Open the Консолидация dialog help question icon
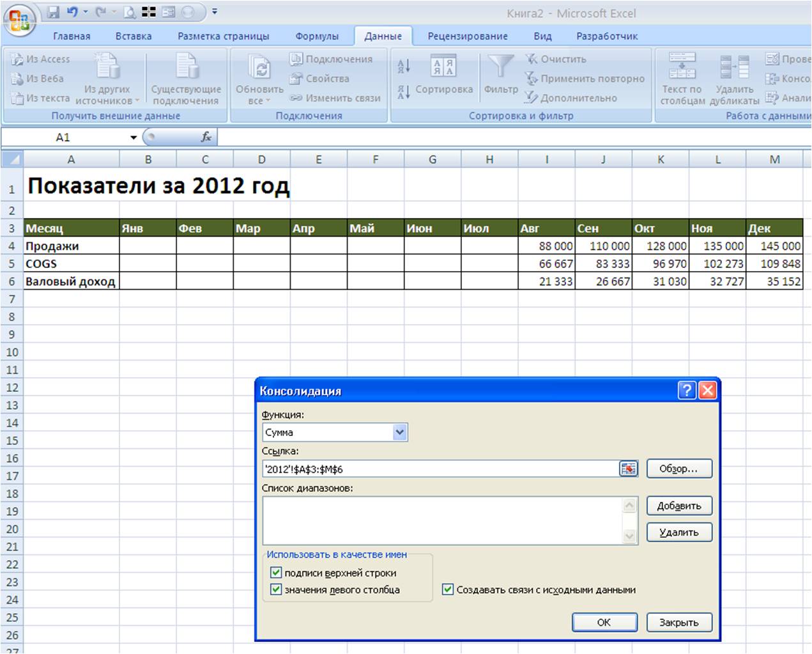The height and width of the screenshot is (654, 812). pos(687,390)
